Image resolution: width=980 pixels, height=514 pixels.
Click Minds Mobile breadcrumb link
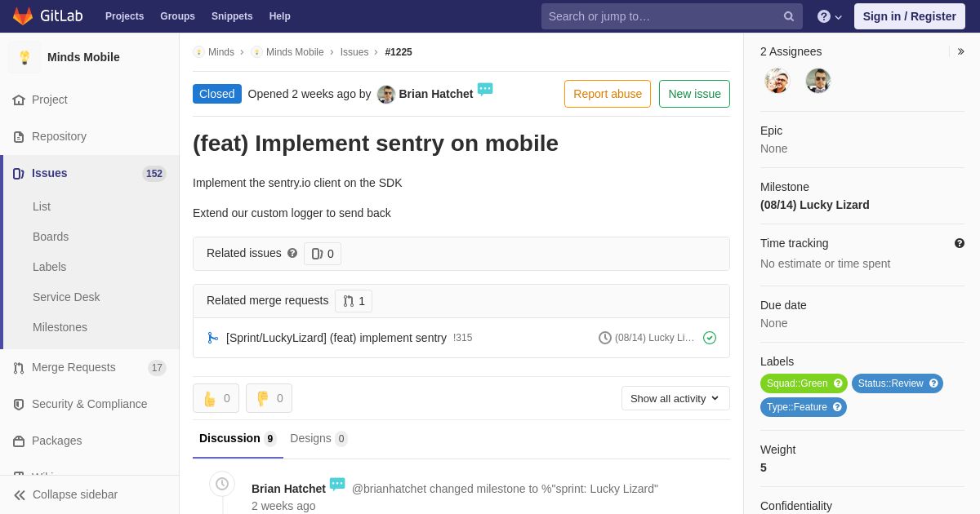click(295, 52)
